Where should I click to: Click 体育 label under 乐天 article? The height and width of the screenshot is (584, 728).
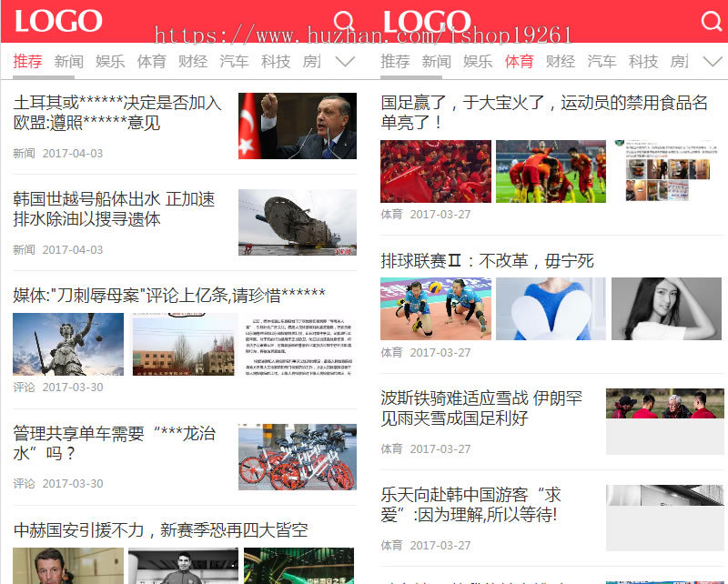391,545
